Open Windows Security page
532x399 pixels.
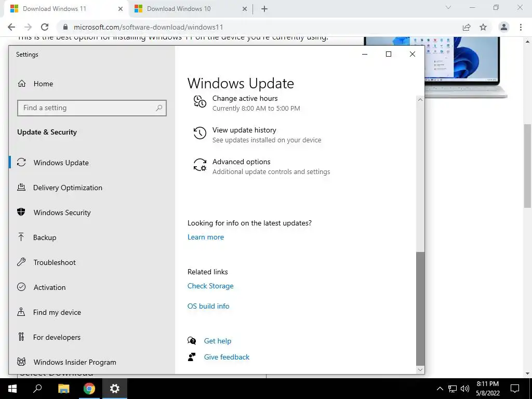pos(62,212)
